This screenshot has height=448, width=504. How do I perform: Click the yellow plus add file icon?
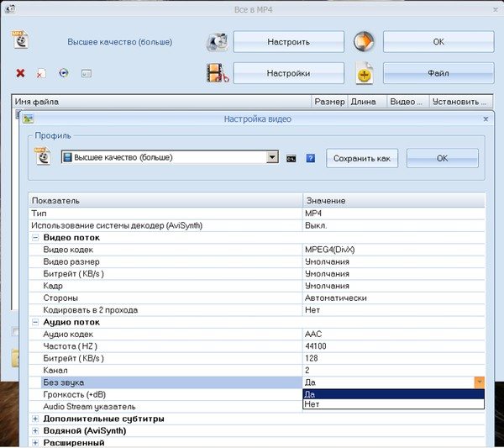pyautogui.click(x=365, y=74)
